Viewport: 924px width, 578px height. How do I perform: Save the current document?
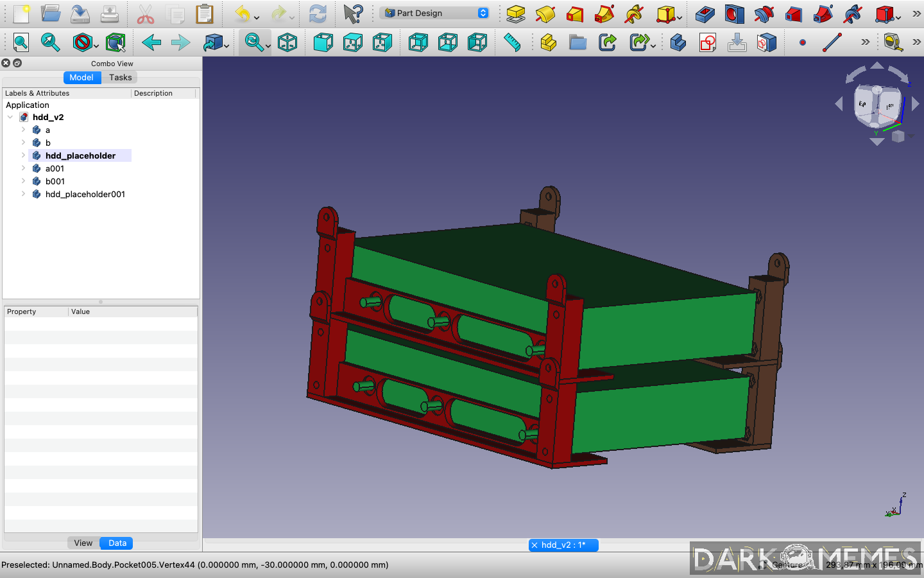click(x=80, y=13)
